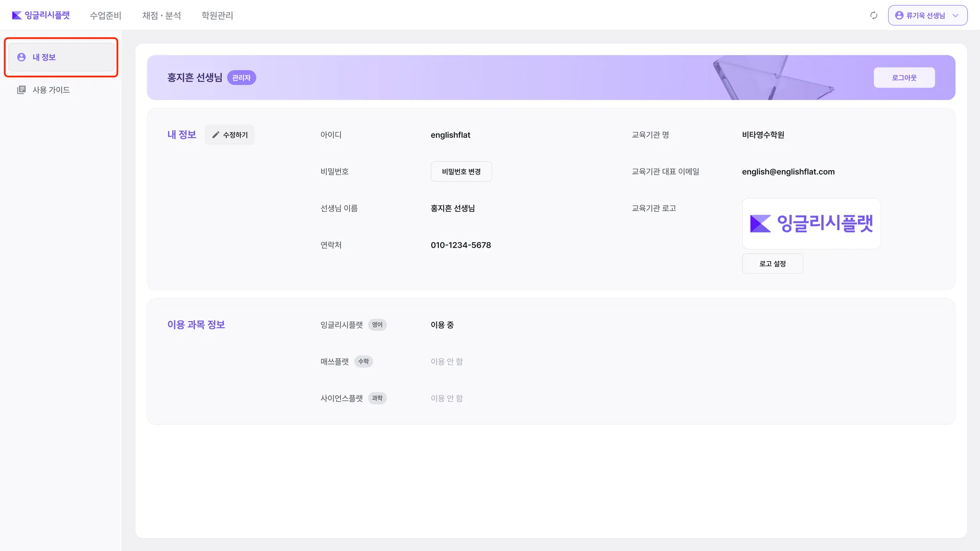Expand the 류기욱 선생님 dropdown chevron
The height and width of the screenshot is (551, 980).
click(x=956, y=15)
